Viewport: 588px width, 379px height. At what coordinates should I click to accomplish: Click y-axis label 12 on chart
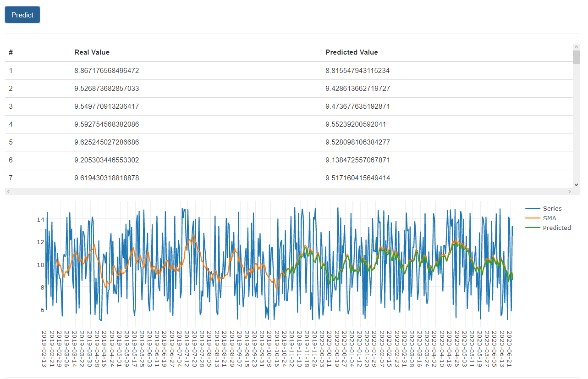(40, 242)
